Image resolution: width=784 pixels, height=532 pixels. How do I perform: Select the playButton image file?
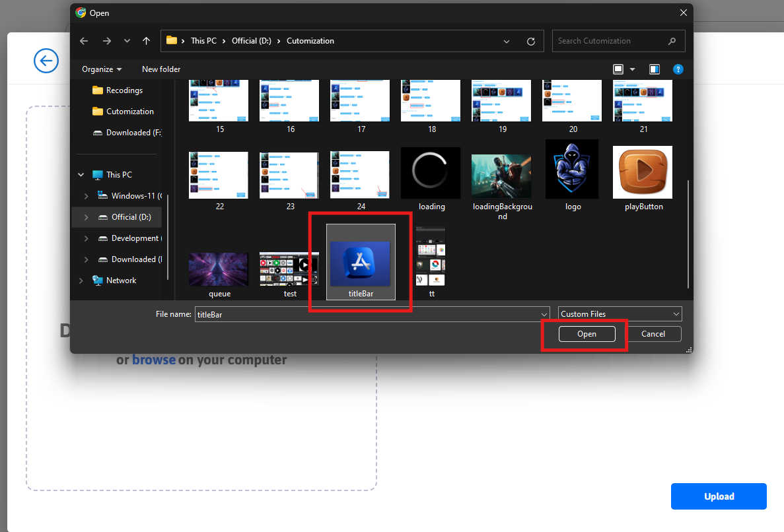pos(643,173)
